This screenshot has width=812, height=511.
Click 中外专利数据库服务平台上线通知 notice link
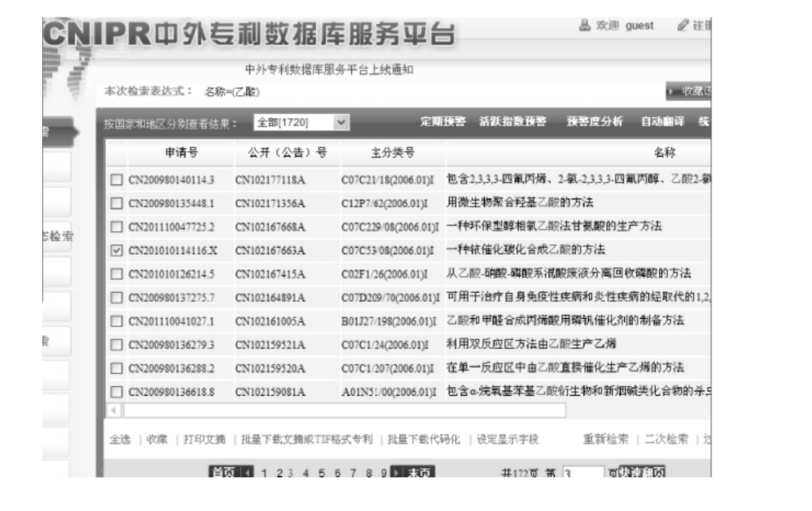point(329,71)
